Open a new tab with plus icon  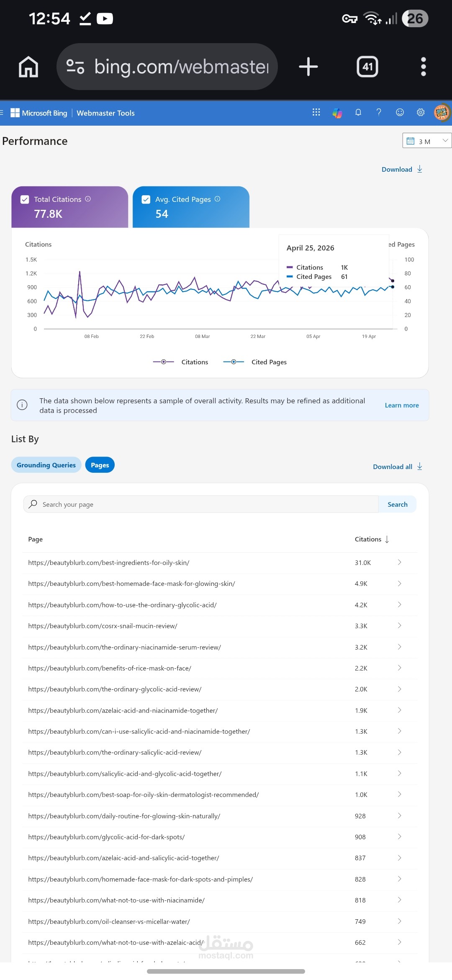[x=308, y=67]
